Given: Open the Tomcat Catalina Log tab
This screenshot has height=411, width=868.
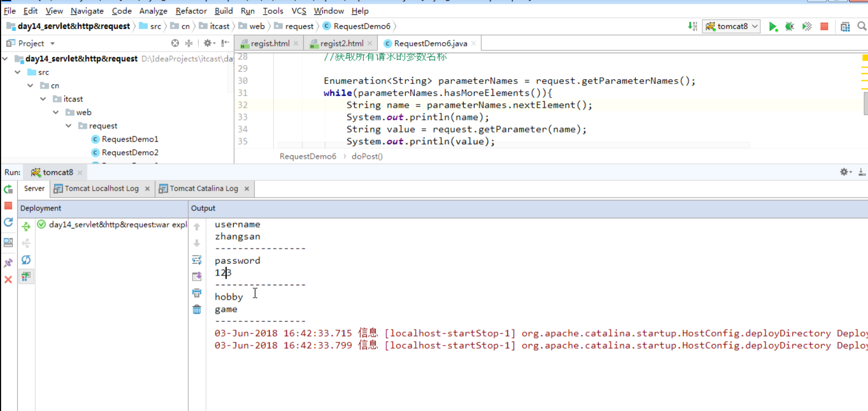Looking at the screenshot, I should click(203, 189).
